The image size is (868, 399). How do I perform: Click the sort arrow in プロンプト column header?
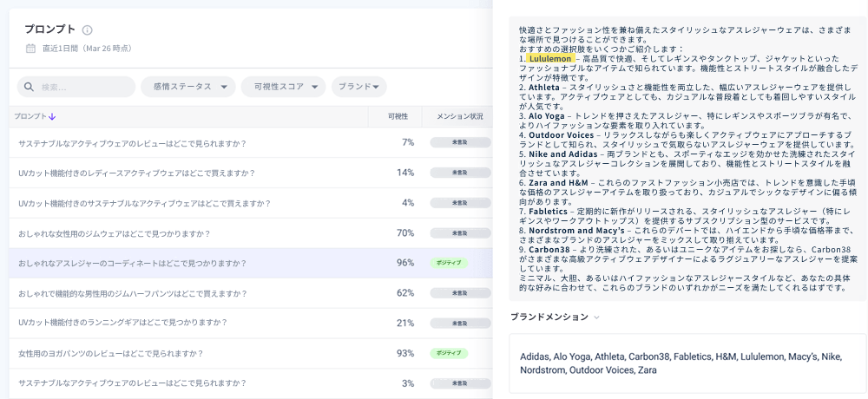click(x=52, y=117)
